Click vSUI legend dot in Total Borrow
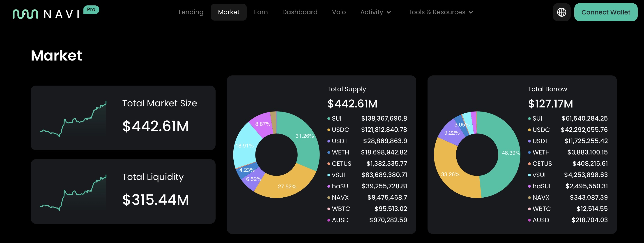Viewport: 644px width, 243px height. (529, 175)
